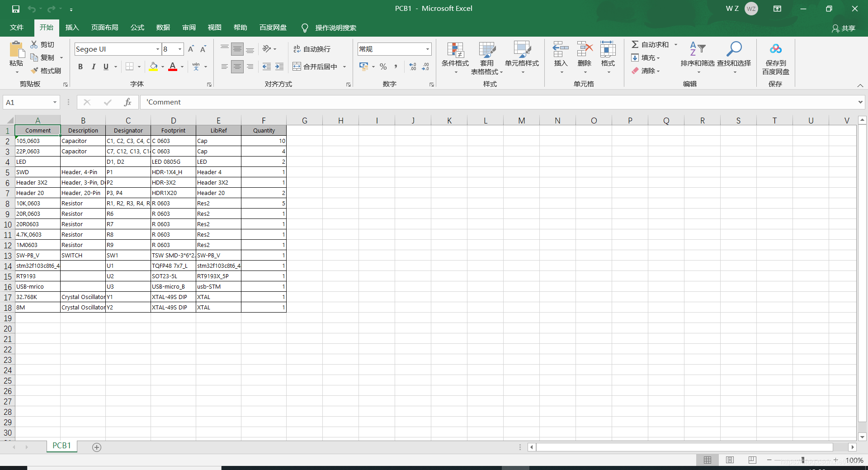
Task: Click Insert cells icon
Action: 561,49
